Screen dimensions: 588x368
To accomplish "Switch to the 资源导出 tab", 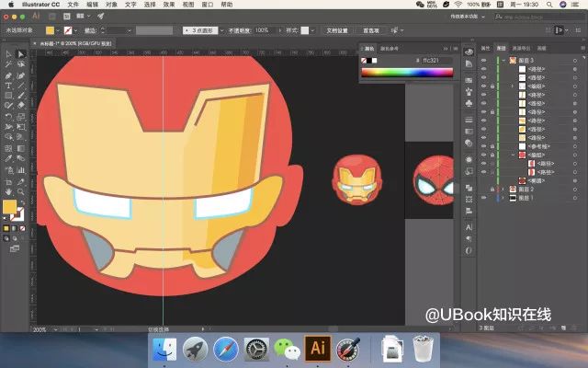I will pos(521,48).
